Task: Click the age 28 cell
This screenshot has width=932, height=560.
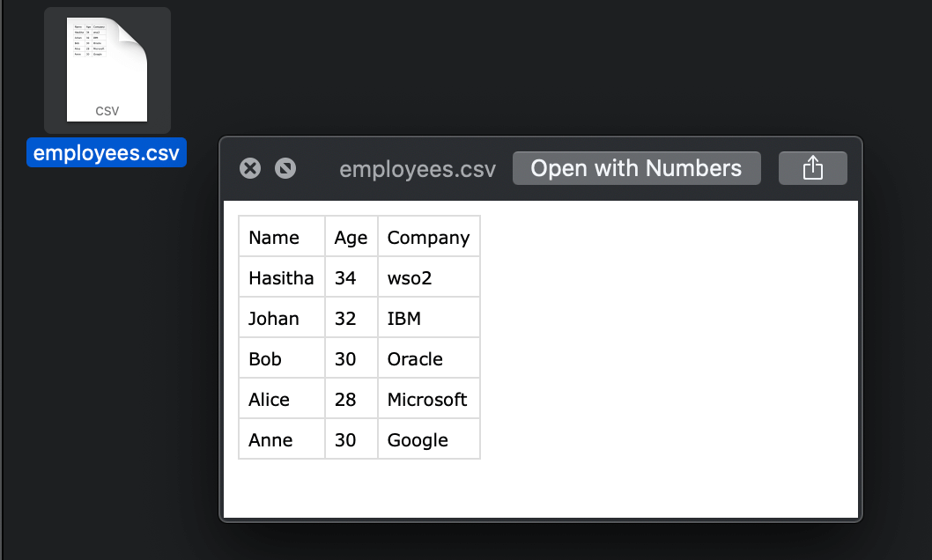Action: click(x=351, y=399)
